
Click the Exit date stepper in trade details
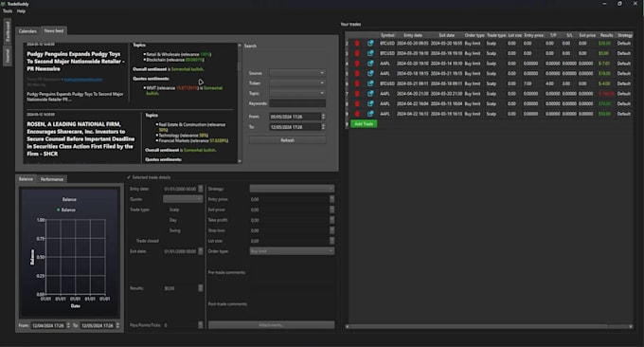(x=201, y=251)
